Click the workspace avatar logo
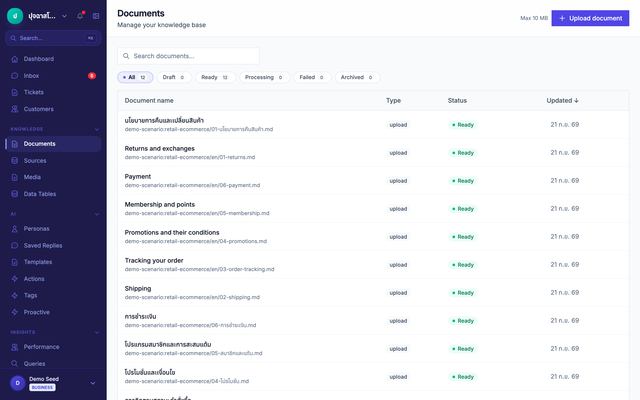The width and height of the screenshot is (640, 400). [x=15, y=16]
